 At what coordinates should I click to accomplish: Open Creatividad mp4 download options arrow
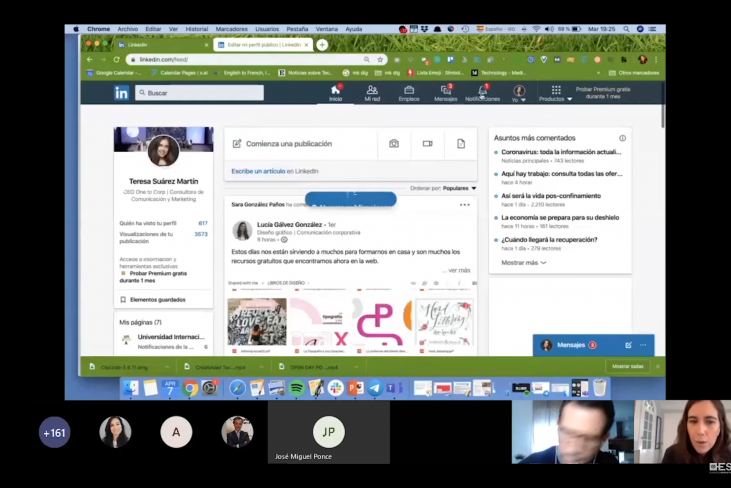(x=262, y=367)
